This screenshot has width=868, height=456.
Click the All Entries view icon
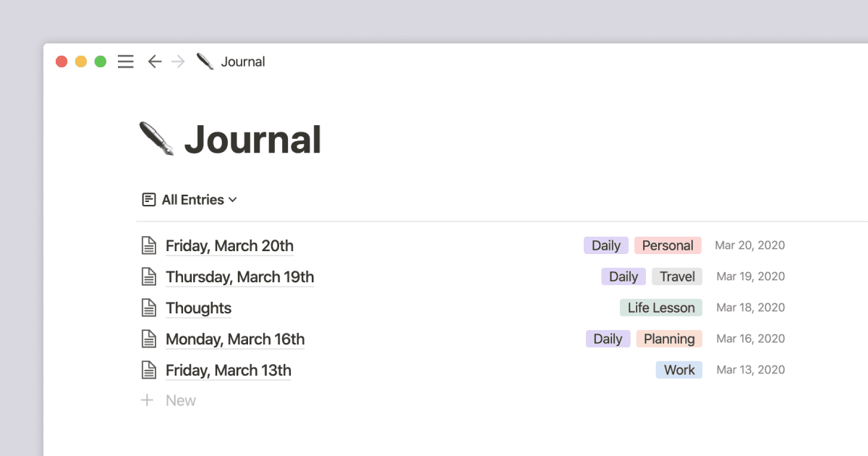(x=148, y=199)
